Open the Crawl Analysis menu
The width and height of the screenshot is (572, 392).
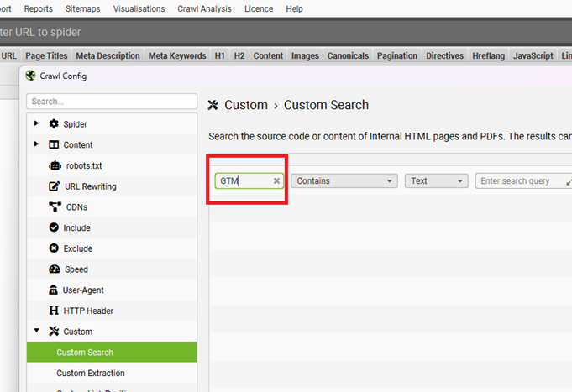(204, 8)
